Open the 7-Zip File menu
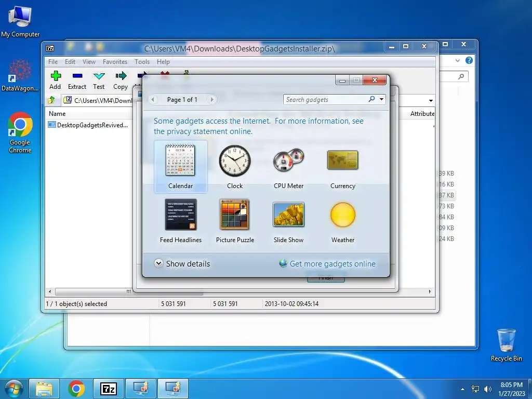The height and width of the screenshot is (399, 532). tap(53, 62)
